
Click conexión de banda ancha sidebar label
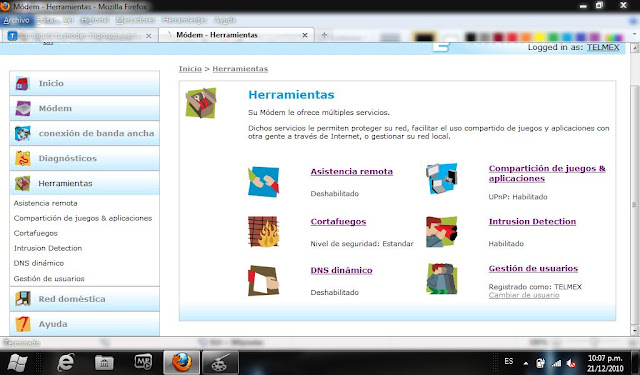click(x=96, y=133)
